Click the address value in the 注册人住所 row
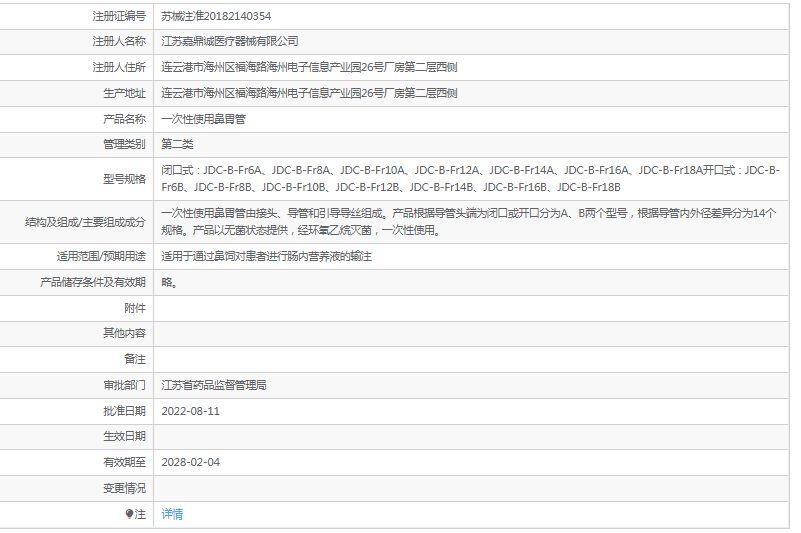 pyautogui.click(x=309, y=67)
